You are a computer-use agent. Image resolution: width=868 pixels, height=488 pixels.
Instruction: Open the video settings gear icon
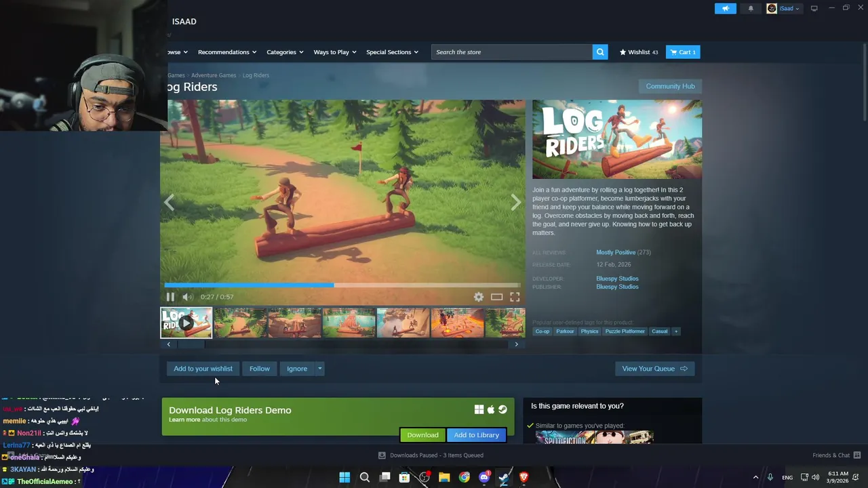tap(479, 297)
